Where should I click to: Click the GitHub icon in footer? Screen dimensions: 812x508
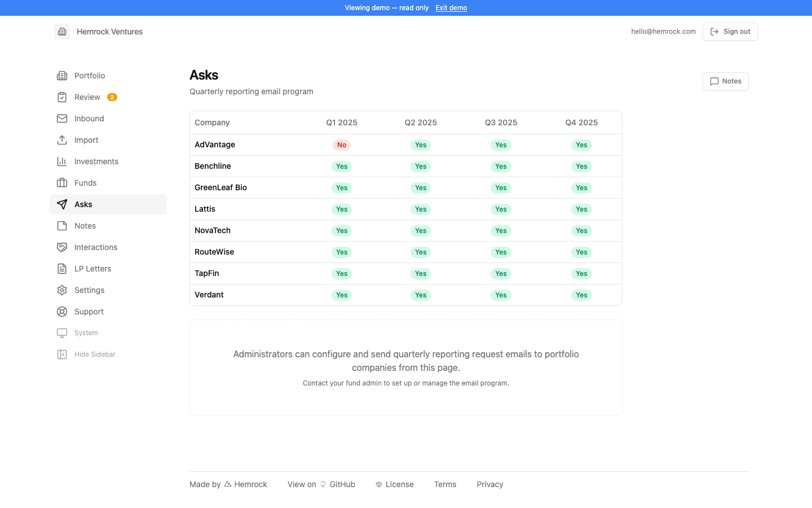pos(323,484)
